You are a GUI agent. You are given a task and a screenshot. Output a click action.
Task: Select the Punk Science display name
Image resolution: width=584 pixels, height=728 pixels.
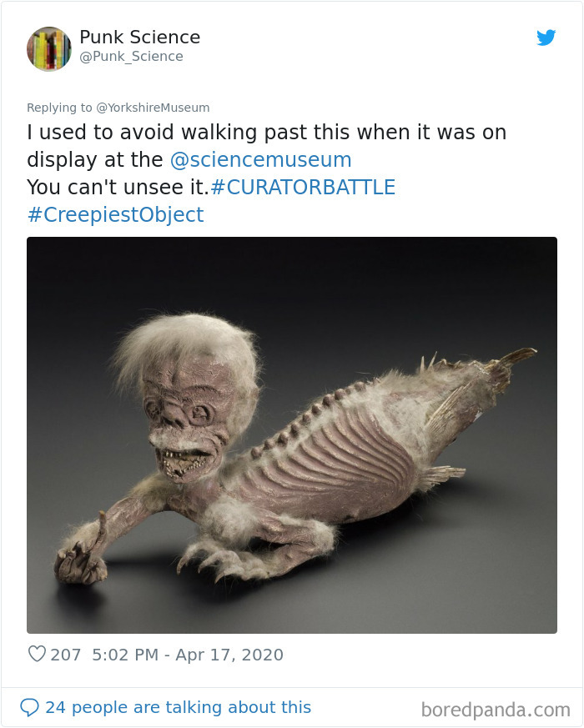[139, 37]
